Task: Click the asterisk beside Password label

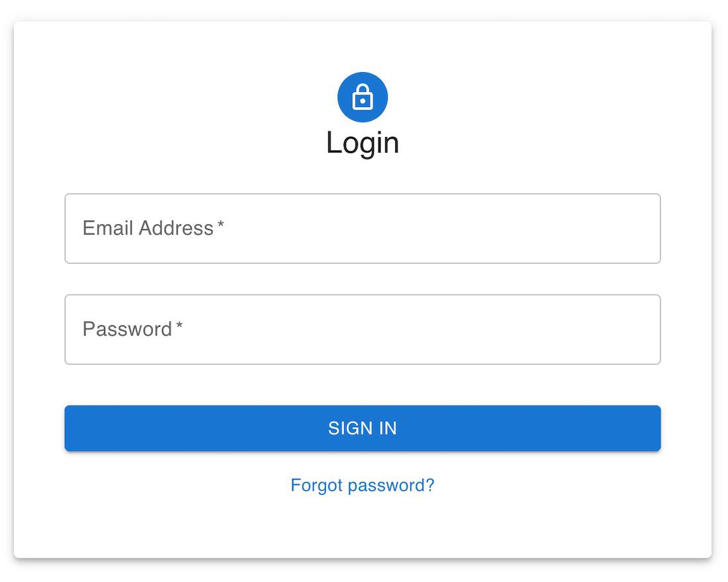Action: point(179,327)
